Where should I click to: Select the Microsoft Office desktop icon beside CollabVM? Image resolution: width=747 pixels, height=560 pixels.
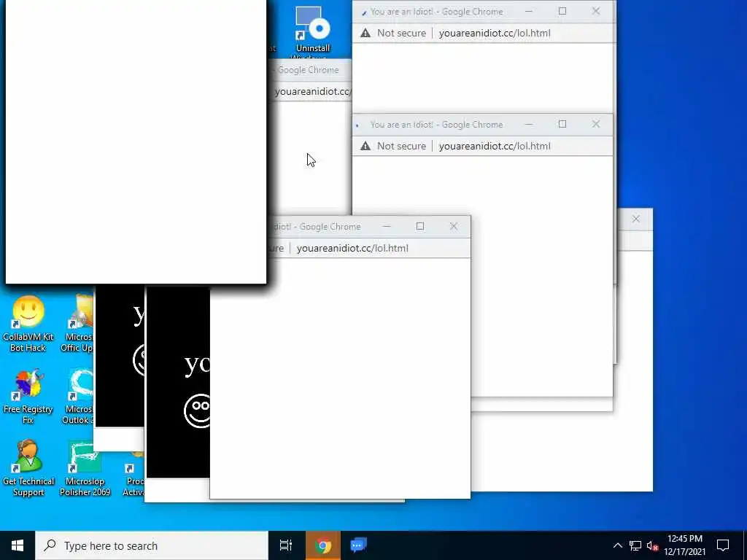pos(77,324)
